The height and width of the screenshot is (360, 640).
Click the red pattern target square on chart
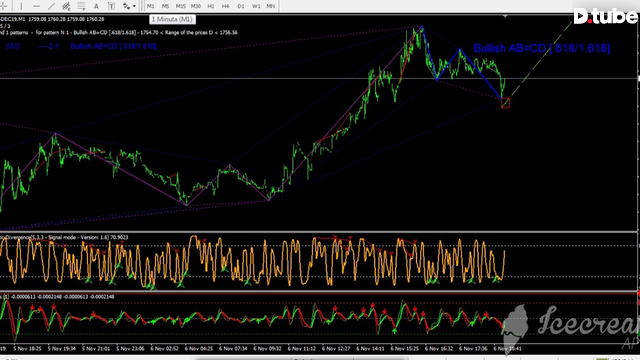[x=505, y=103]
